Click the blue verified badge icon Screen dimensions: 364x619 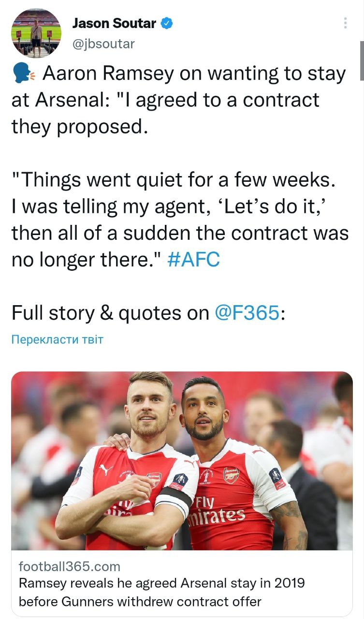[167, 23]
